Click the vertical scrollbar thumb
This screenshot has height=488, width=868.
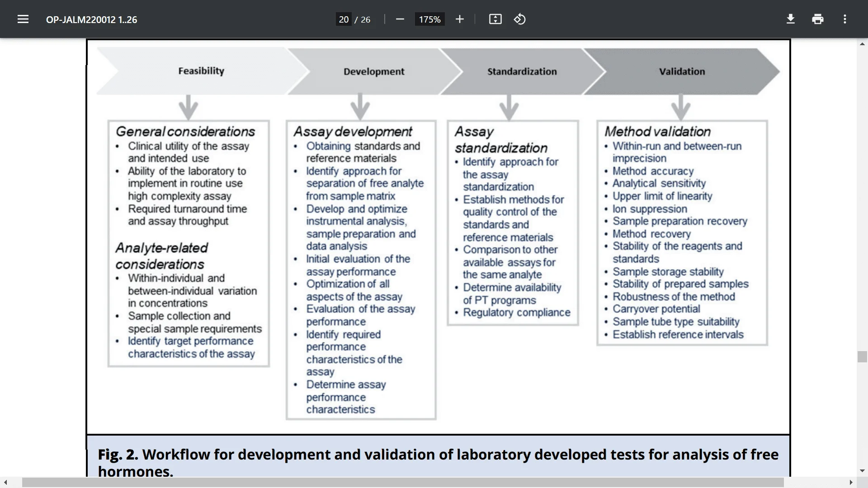pos(862,357)
